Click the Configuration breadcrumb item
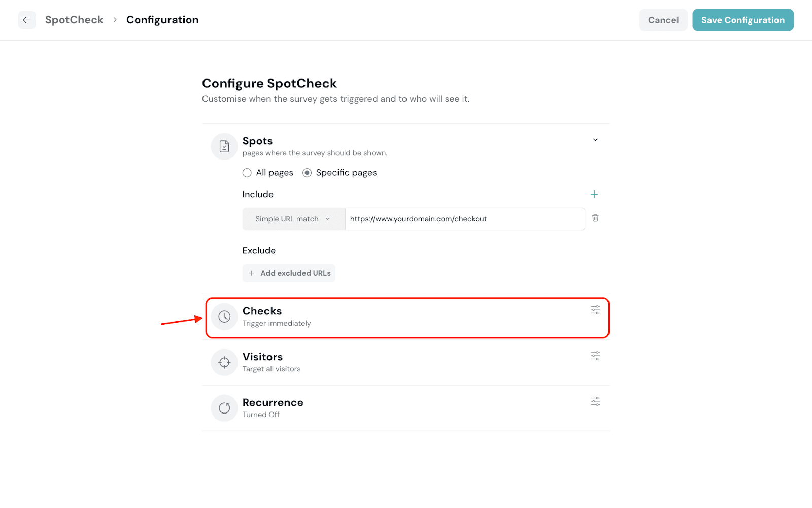Viewport: 812px width, 508px height. pos(162,20)
